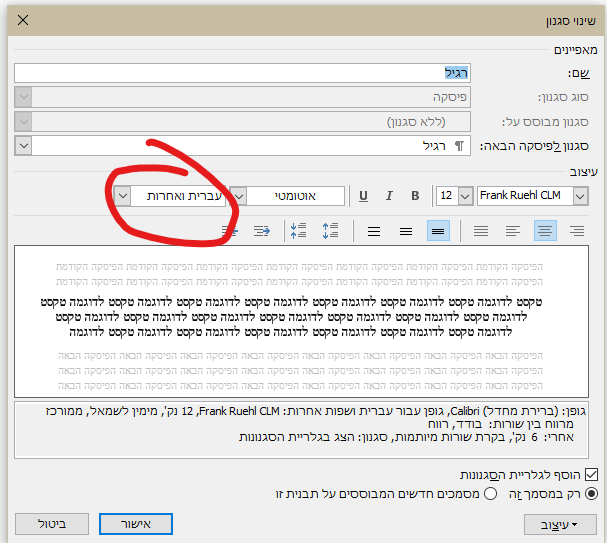The height and width of the screenshot is (543, 607).
Task: Open the עיצוב menu button at the bottom
Action: tap(560, 524)
